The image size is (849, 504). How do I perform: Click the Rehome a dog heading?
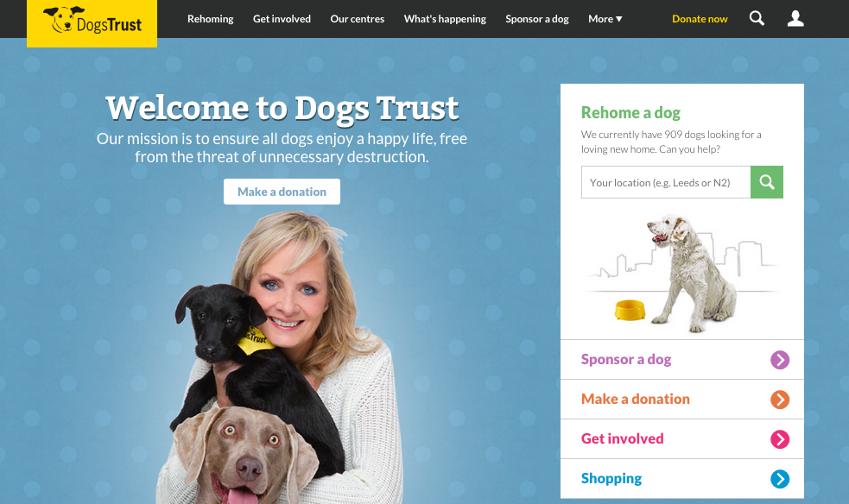pyautogui.click(x=630, y=112)
